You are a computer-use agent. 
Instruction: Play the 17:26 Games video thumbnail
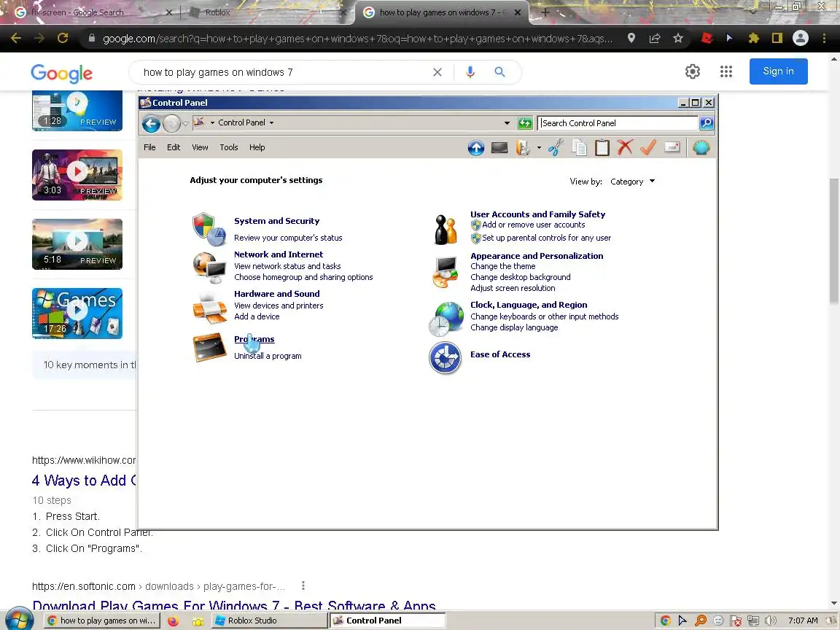77,314
